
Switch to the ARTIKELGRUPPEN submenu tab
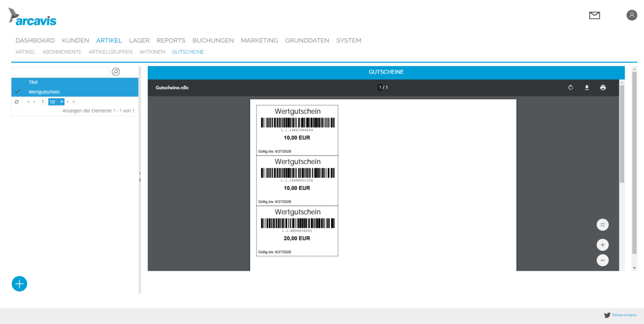coord(110,52)
